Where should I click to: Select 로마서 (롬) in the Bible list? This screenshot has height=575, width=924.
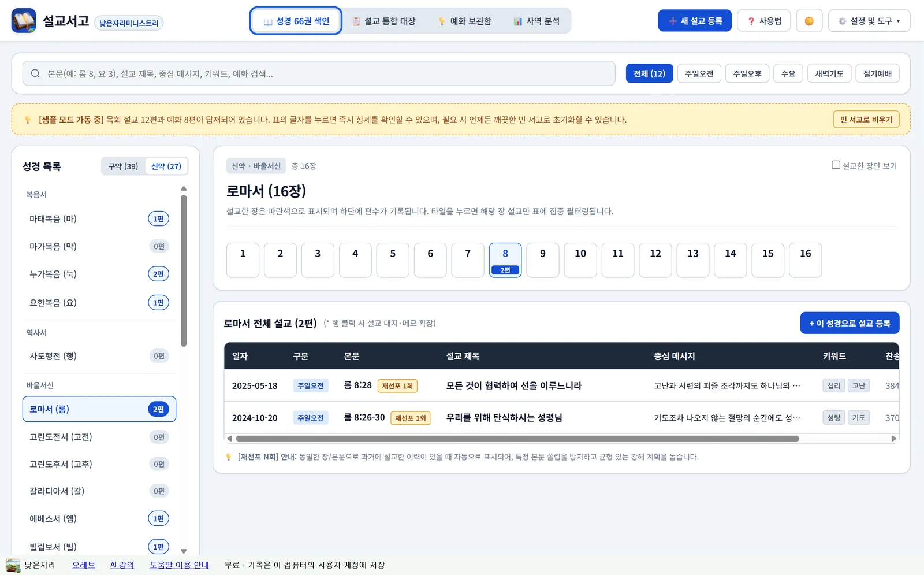tap(99, 409)
